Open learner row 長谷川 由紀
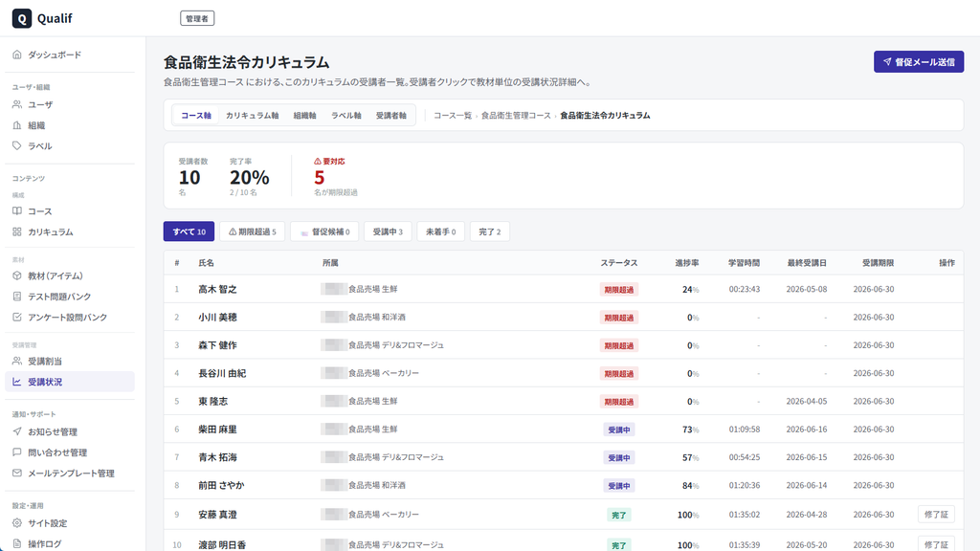The width and height of the screenshot is (980, 551). [563, 373]
